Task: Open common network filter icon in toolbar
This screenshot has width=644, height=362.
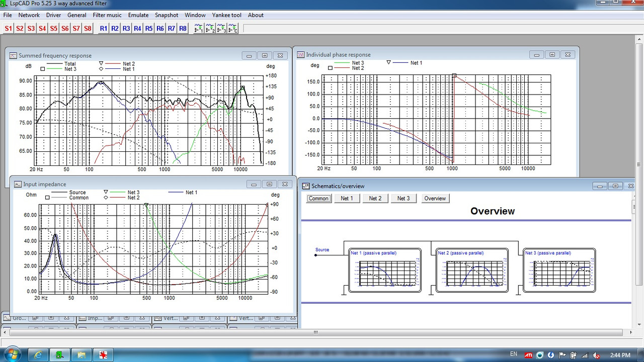Action: (232, 29)
